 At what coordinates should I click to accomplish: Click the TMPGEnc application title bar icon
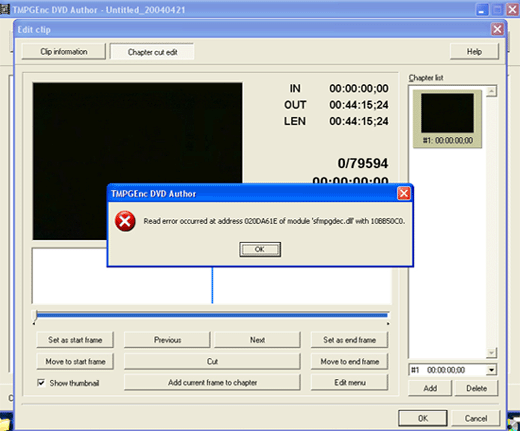[x=5, y=9]
